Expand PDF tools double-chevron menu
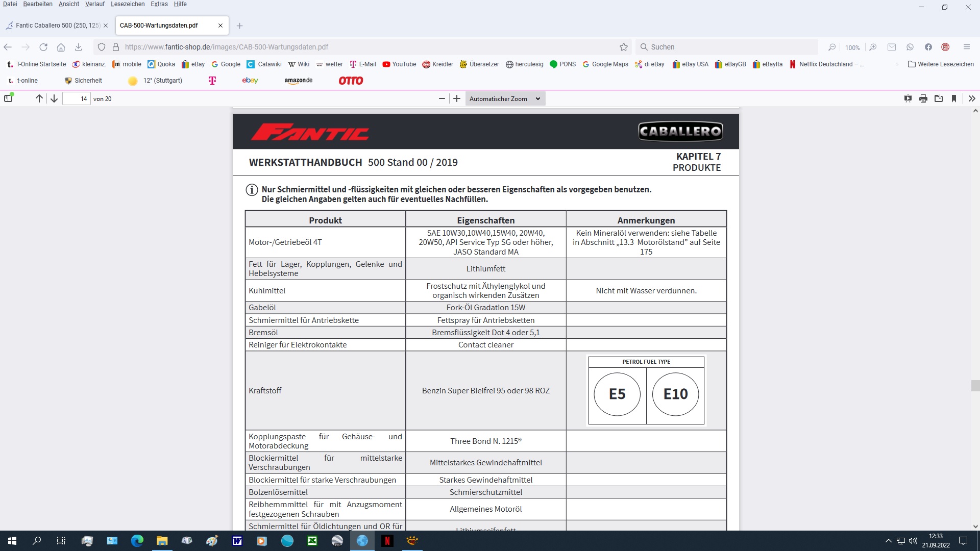This screenshot has width=980, height=551. click(972, 98)
